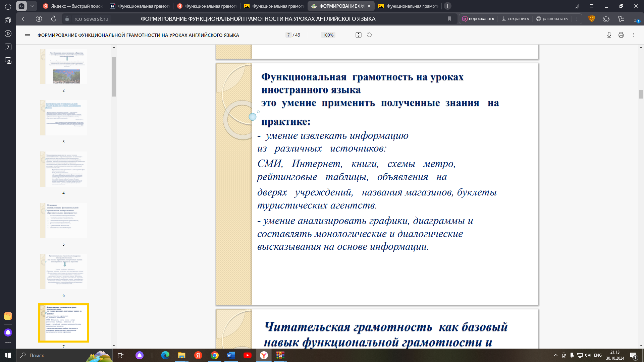
Task: Toggle bookmark for this page
Action: coord(449,19)
